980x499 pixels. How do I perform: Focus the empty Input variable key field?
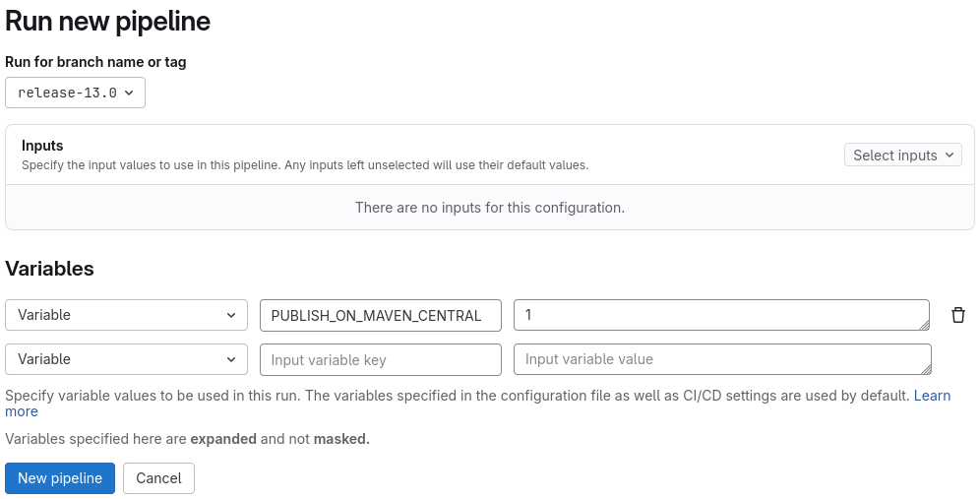[x=380, y=359]
